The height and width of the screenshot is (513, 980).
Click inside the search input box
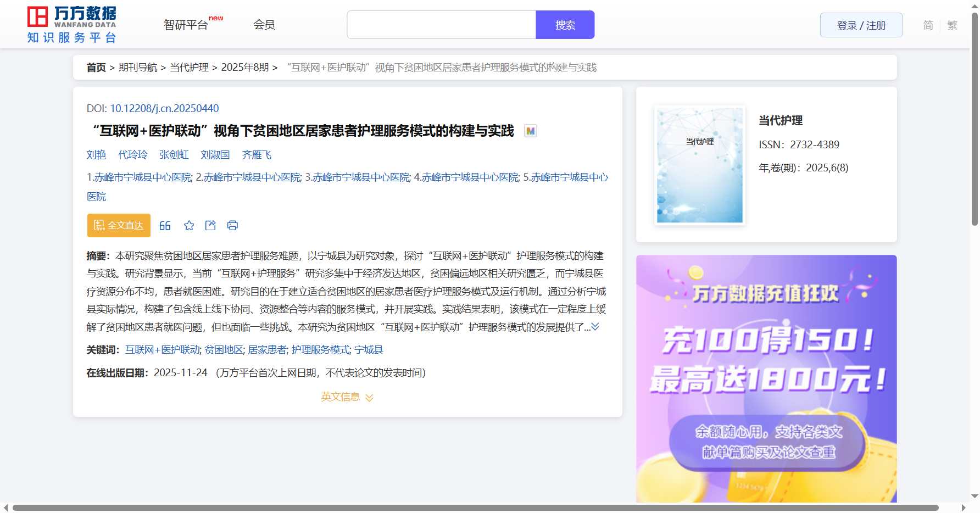tap(441, 25)
